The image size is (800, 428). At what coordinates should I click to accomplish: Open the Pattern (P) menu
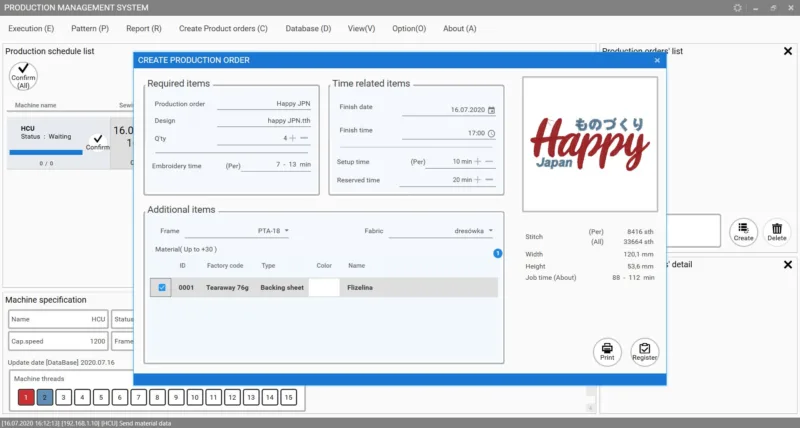(90, 29)
